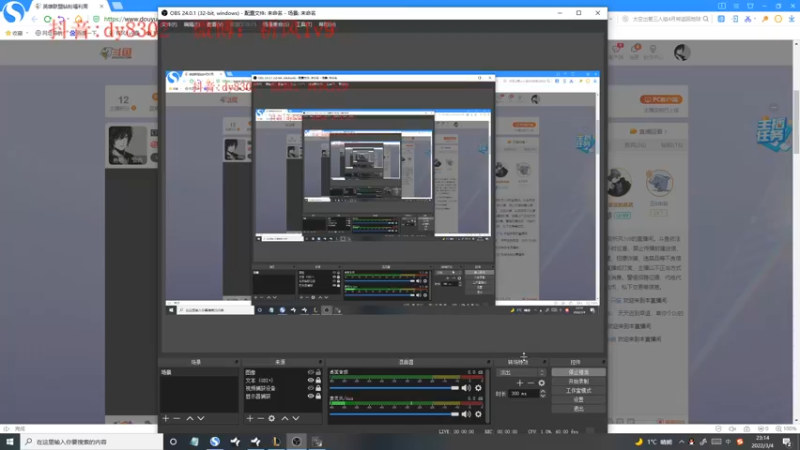Toggle lock on the first source (图像)

pyautogui.click(x=318, y=372)
